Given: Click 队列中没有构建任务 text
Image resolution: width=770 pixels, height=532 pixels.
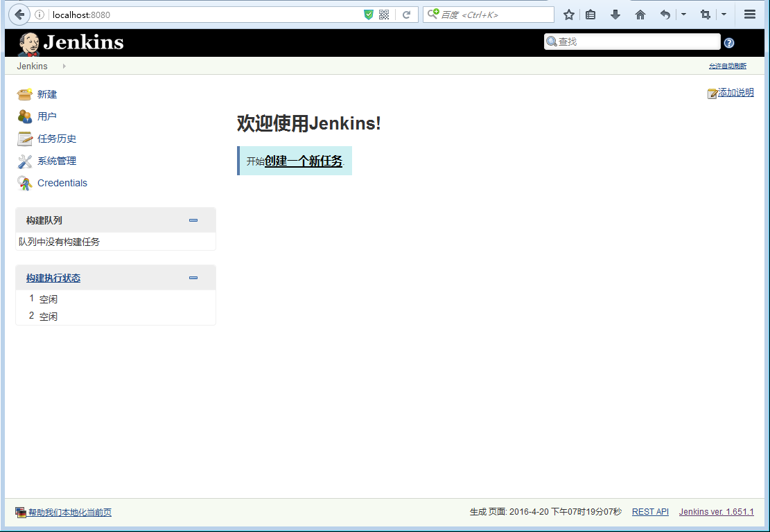Looking at the screenshot, I should click(x=59, y=242).
